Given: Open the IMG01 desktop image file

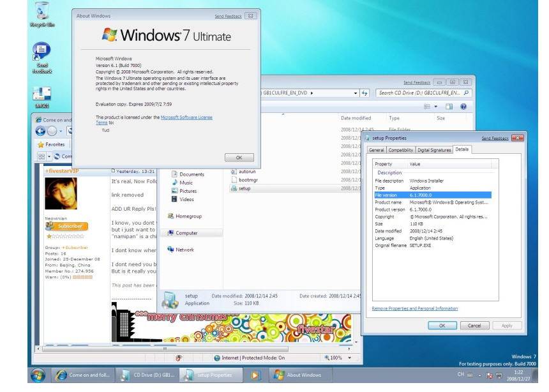Looking at the screenshot, I should (42, 98).
